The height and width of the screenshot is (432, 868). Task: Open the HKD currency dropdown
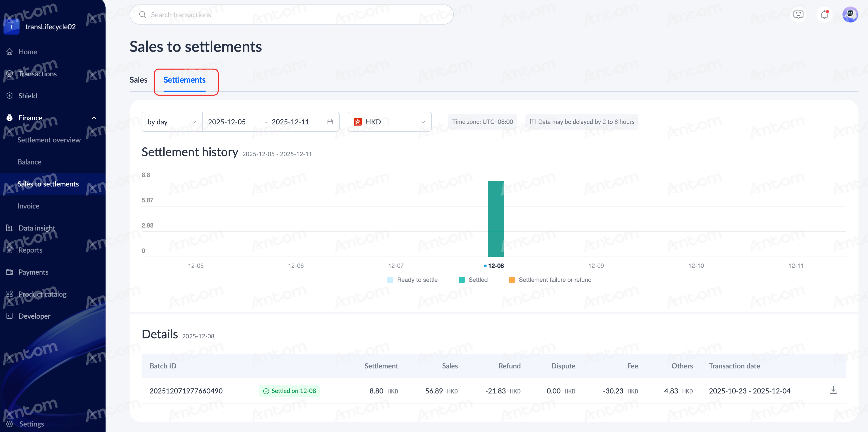click(x=389, y=122)
